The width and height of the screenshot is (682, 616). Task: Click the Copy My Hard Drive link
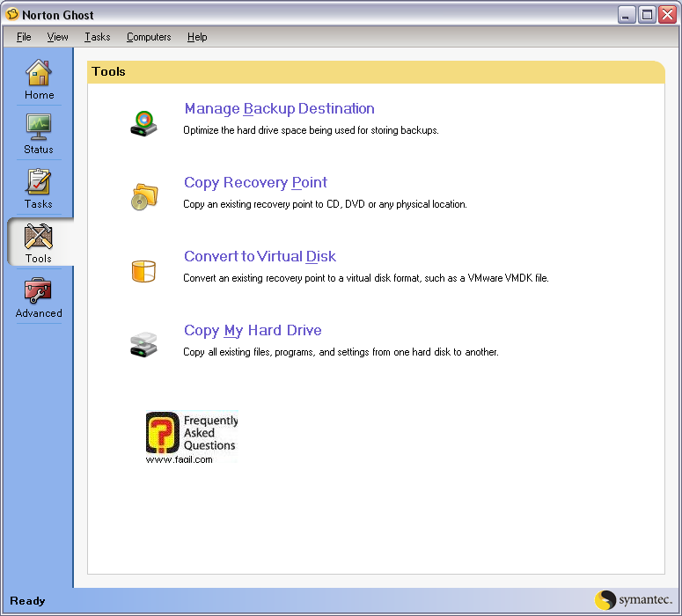tap(253, 331)
